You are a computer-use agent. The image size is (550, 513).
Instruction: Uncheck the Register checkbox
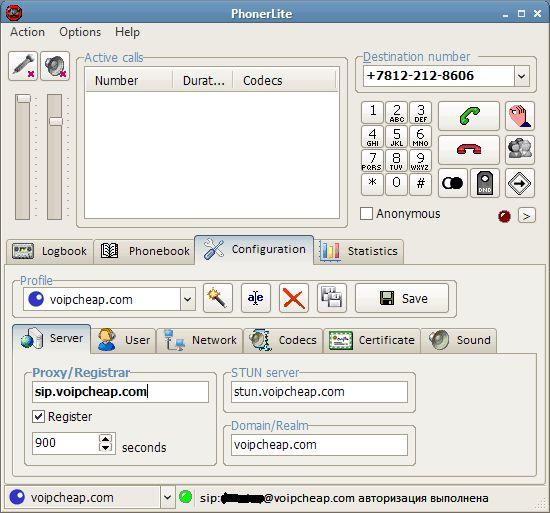tap(38, 416)
